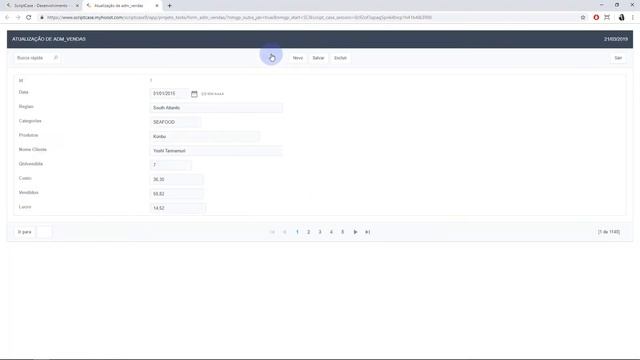Click the Produtos field with Konbu
Image resolution: width=640 pixels, height=360 pixels.
click(x=204, y=136)
